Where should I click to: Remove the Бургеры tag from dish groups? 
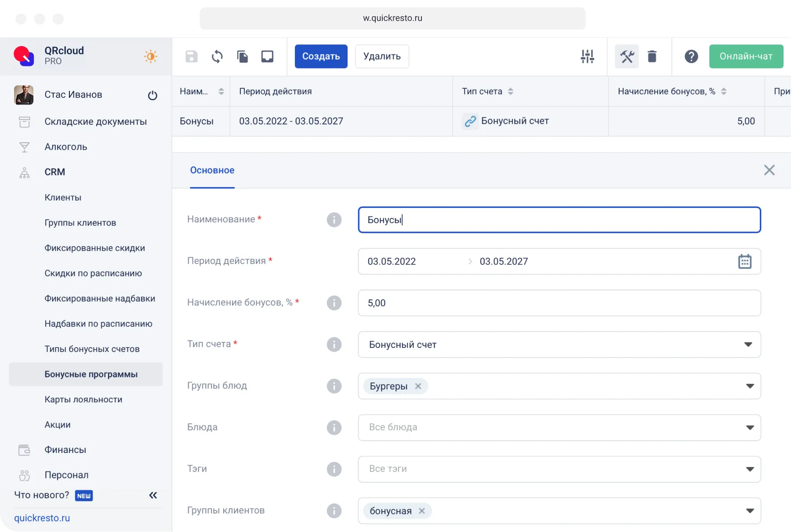[418, 386]
